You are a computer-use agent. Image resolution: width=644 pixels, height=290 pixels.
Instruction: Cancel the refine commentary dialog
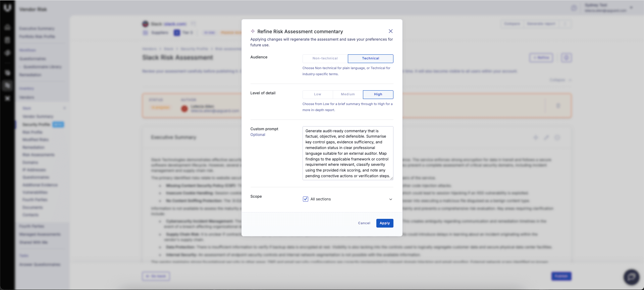coord(364,223)
